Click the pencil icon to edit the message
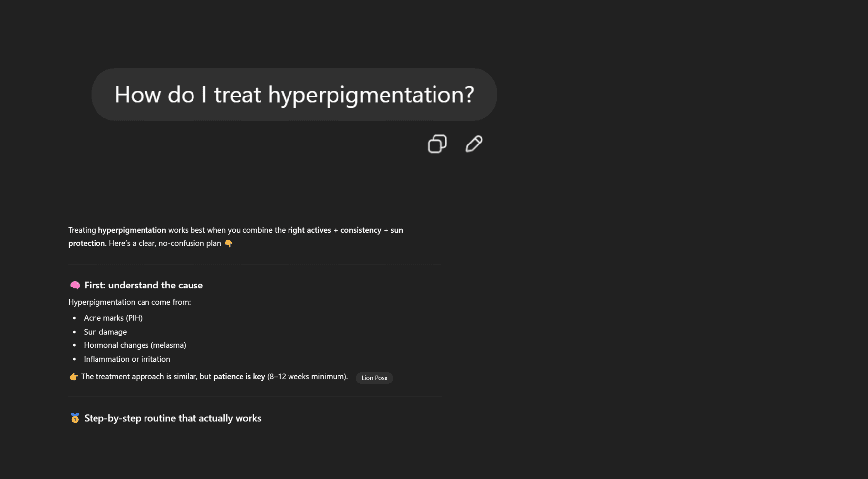 coord(473,144)
